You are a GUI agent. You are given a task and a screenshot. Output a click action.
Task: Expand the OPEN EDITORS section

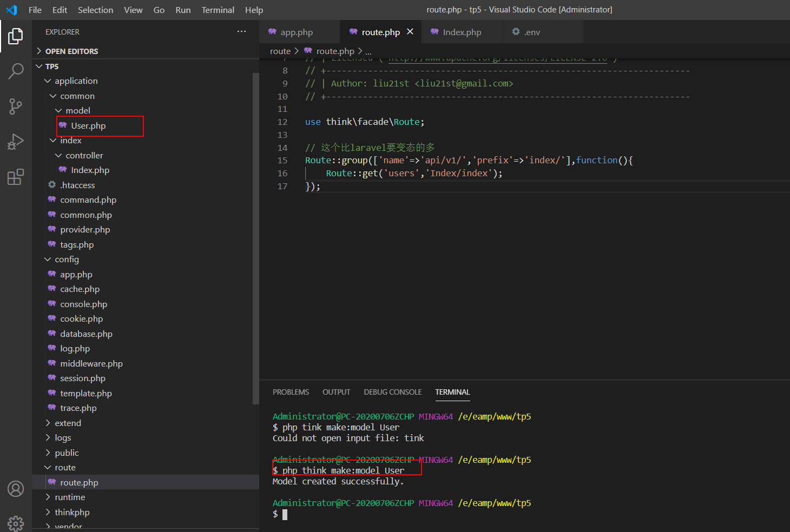point(71,51)
